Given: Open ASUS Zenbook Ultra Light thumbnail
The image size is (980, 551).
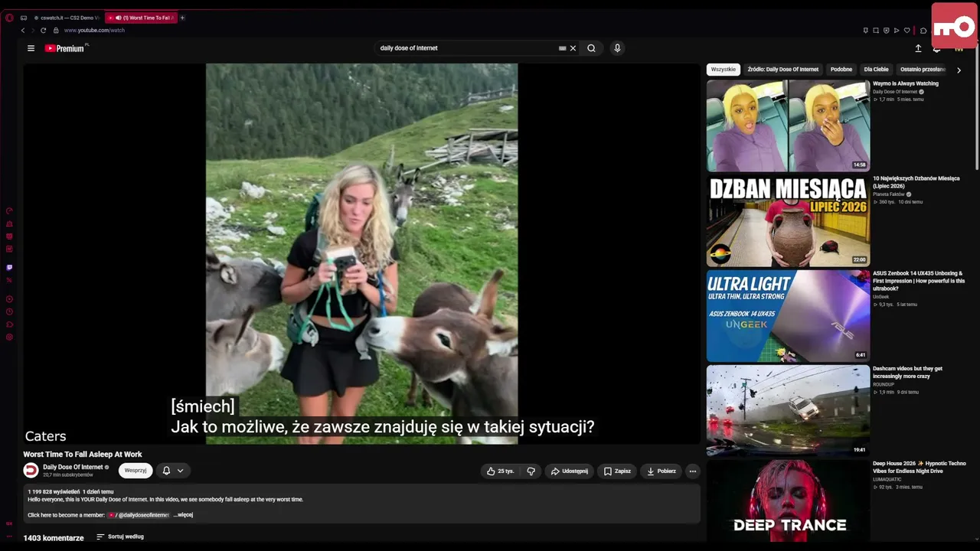Looking at the screenshot, I should [x=788, y=315].
